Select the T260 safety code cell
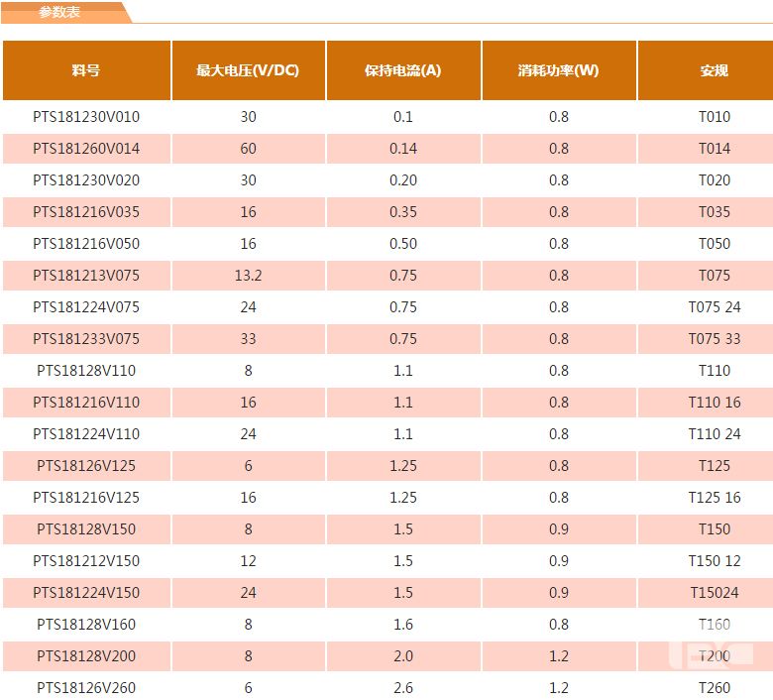The width and height of the screenshot is (773, 700). [714, 688]
